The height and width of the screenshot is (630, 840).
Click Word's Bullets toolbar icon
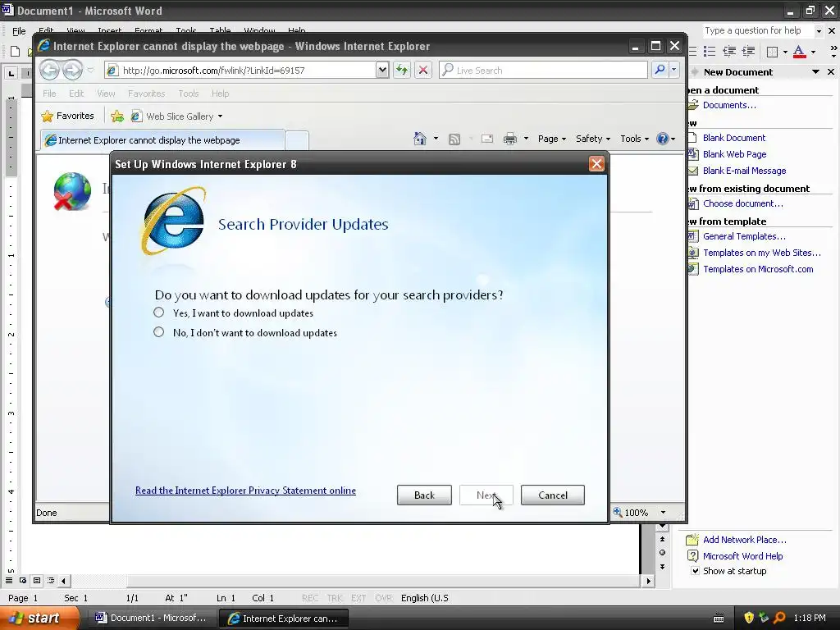(710, 52)
